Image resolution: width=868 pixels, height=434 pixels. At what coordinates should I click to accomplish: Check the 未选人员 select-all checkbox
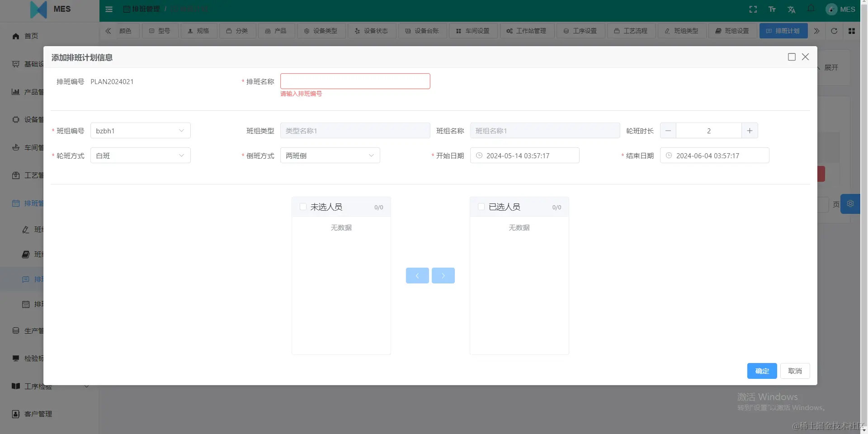pos(303,207)
